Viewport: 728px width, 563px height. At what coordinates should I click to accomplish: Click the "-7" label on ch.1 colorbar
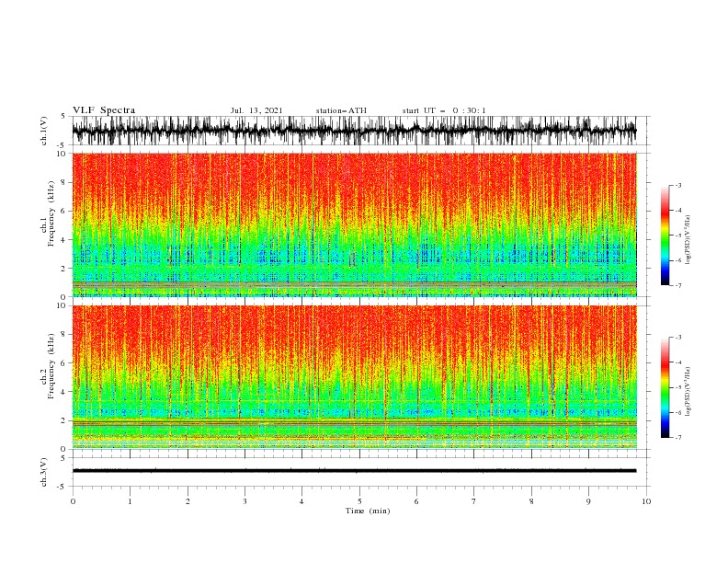pos(678,286)
